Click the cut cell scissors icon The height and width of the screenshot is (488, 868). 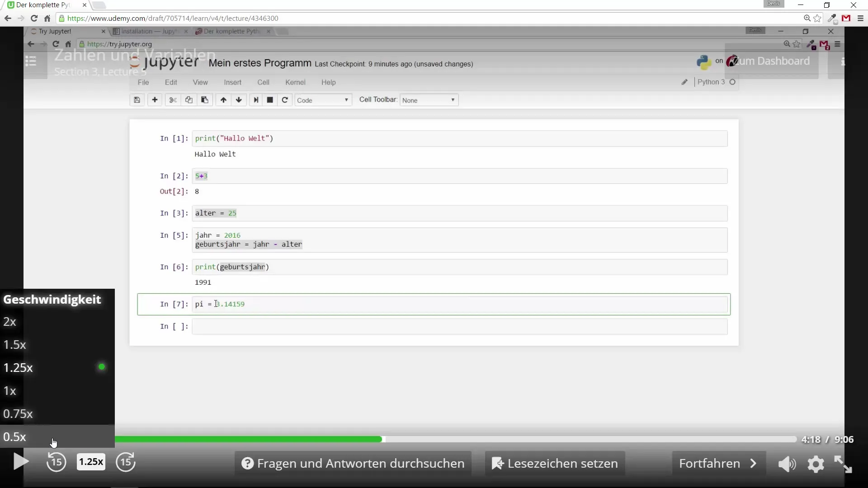click(173, 100)
